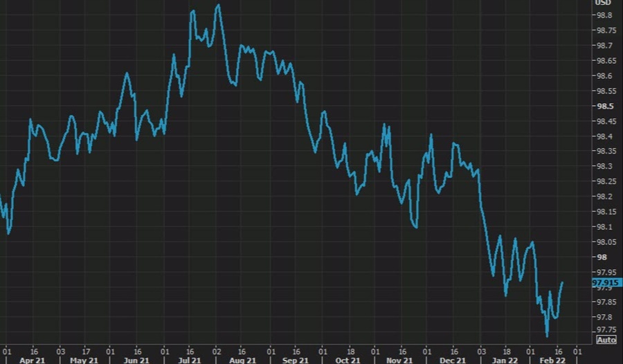The image size is (623, 364).
Task: Select the Sep 21 month label
Action: [x=296, y=360]
